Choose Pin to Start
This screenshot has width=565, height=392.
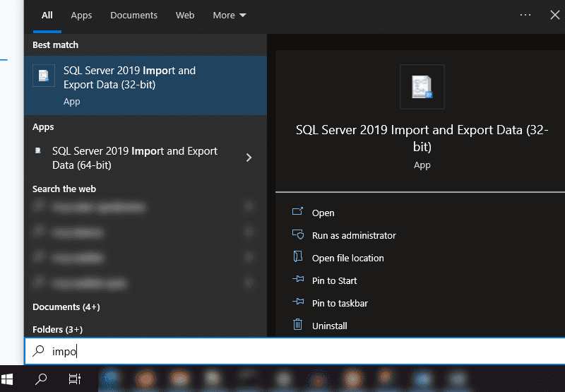334,280
